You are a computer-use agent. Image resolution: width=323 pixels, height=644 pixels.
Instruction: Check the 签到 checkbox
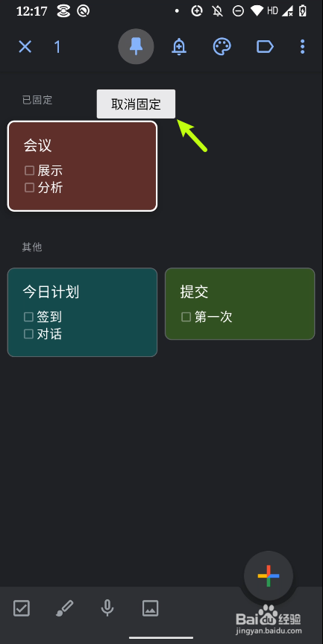tap(28, 317)
